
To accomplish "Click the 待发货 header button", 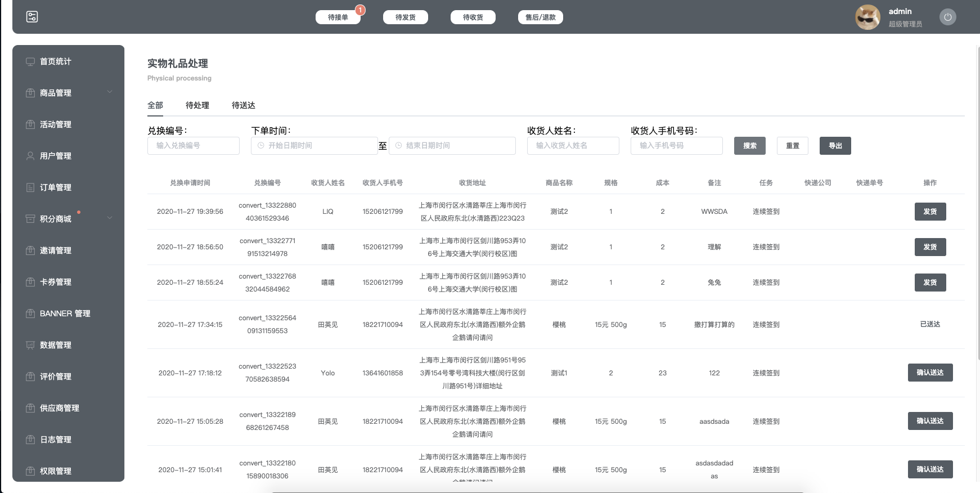I will point(406,17).
